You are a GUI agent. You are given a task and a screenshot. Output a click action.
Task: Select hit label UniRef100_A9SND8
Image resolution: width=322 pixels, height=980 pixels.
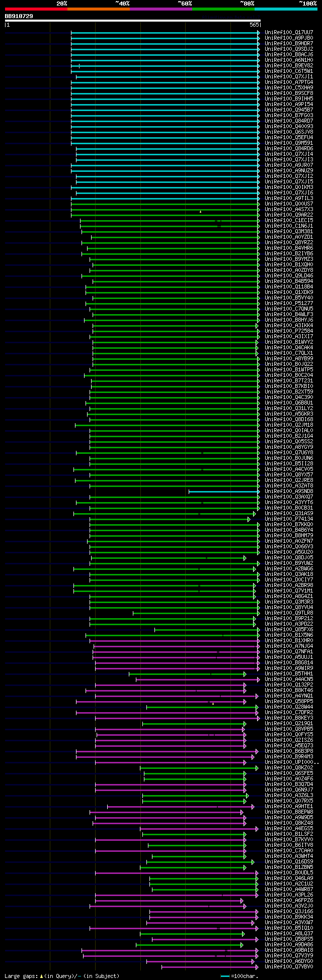[x=289, y=491]
